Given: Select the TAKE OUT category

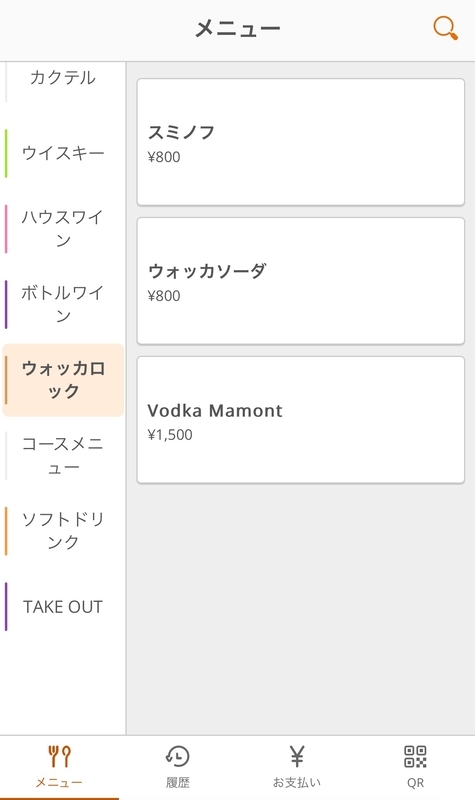Looking at the screenshot, I should coord(63,607).
